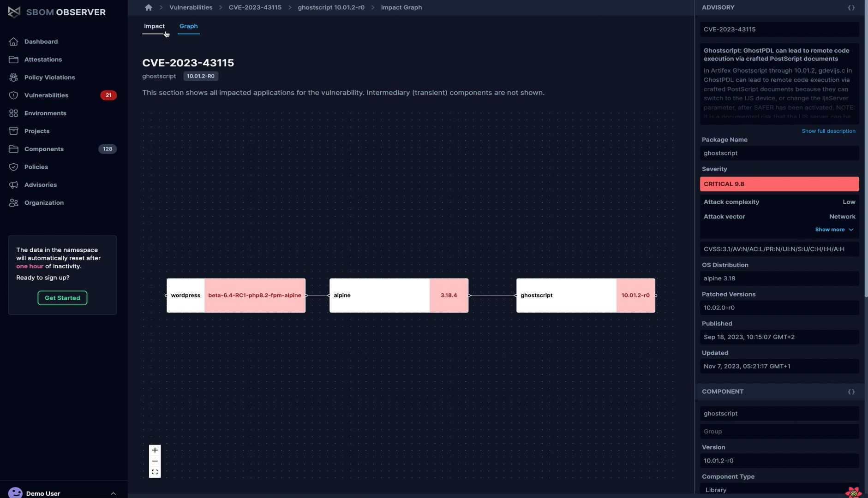Click the Vulnerabilities count badge 21
The width and height of the screenshot is (868, 498).
point(108,95)
